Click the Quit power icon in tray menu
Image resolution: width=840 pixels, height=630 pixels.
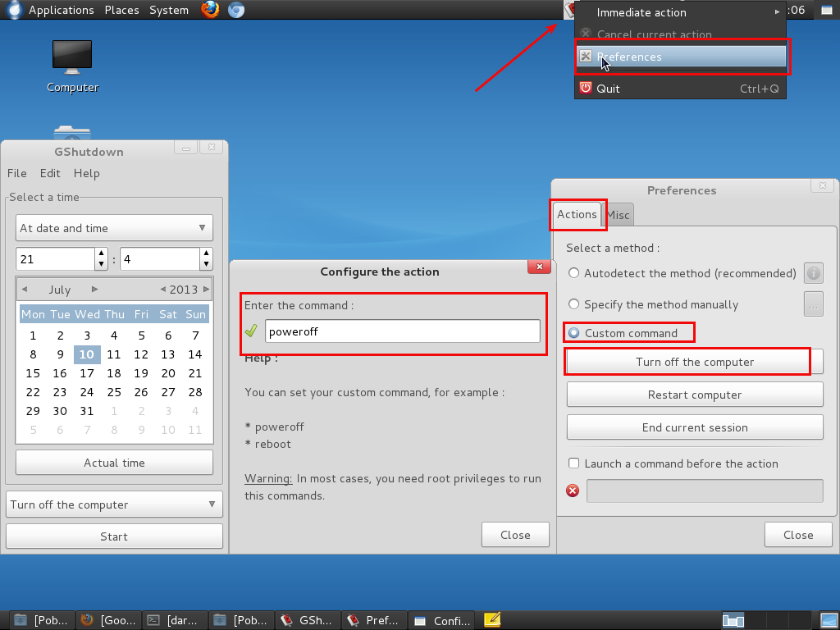click(x=586, y=88)
